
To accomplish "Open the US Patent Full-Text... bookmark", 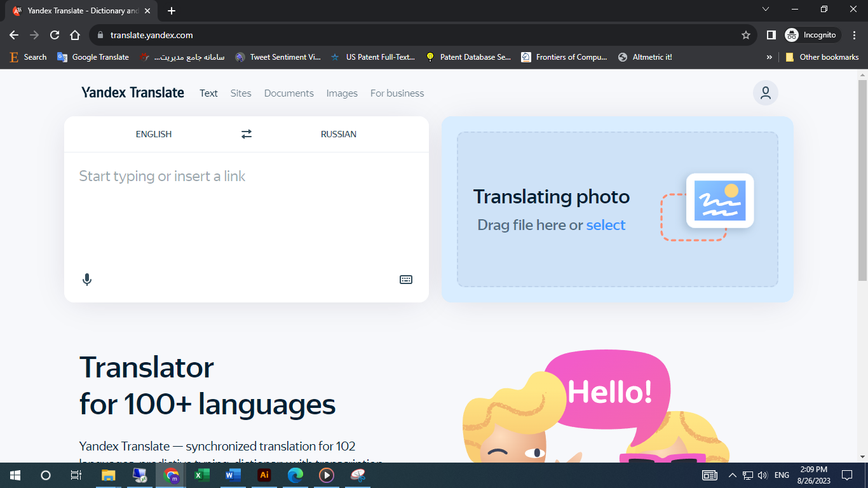I will pos(373,57).
